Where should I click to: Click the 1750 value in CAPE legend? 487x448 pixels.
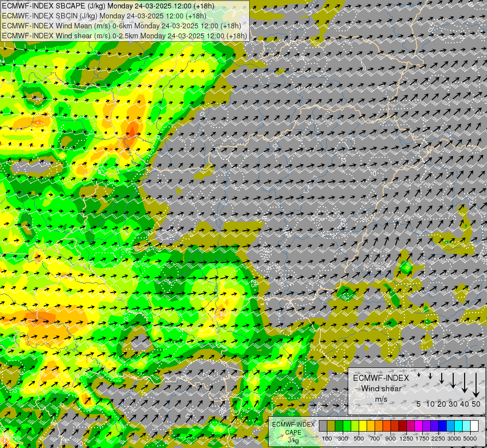tap(422, 439)
